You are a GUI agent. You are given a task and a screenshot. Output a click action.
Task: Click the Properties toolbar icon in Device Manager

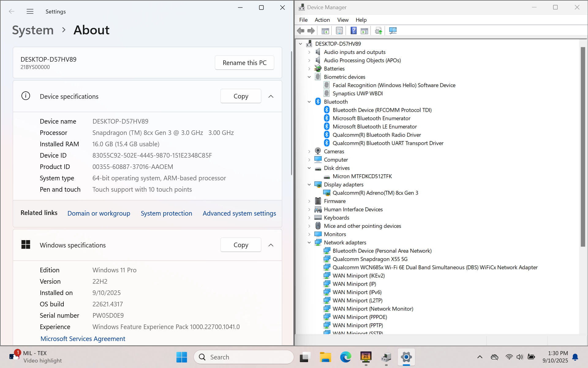coord(339,31)
